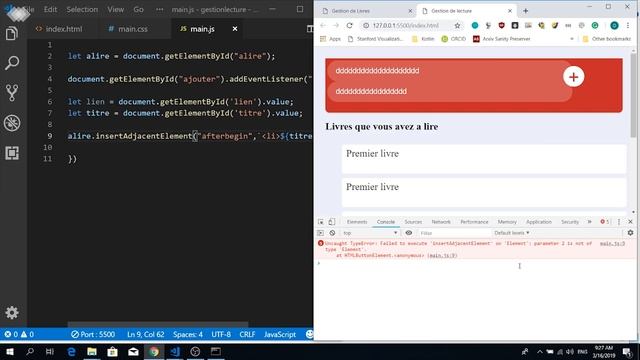Click the DevTools error count badge
640x360 pixels.
604,222
